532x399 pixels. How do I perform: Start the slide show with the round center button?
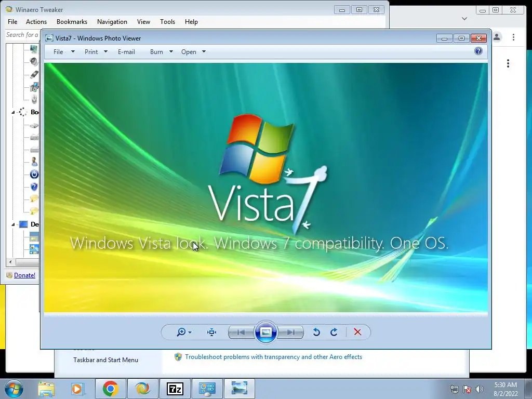(265, 332)
